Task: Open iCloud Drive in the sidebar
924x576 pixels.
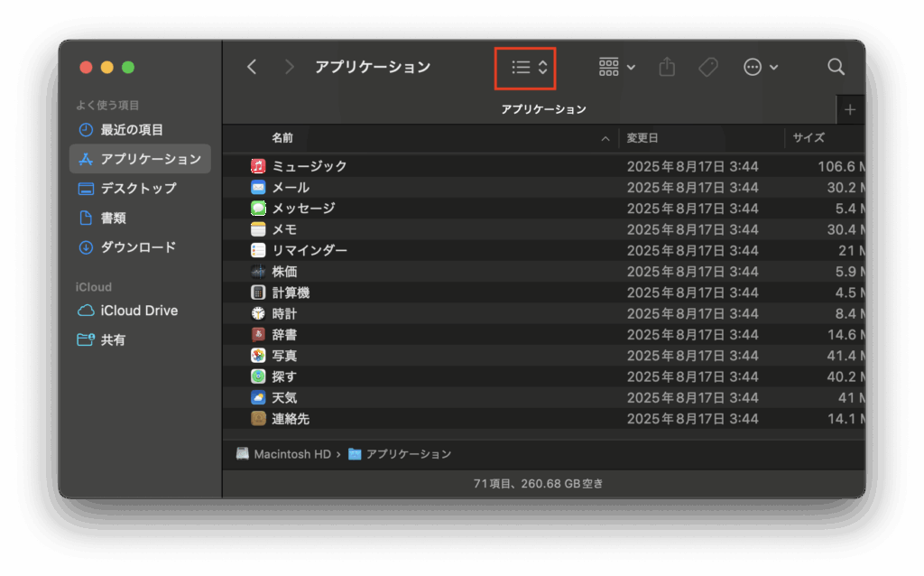Action: [x=139, y=311]
